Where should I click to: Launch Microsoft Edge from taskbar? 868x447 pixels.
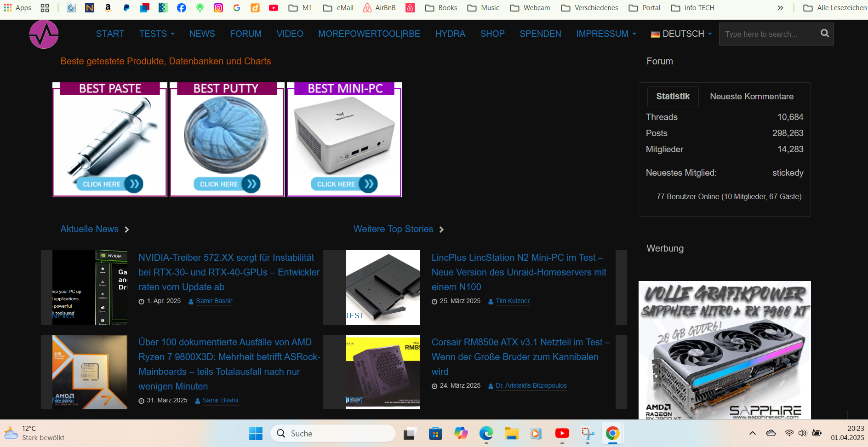[486, 433]
